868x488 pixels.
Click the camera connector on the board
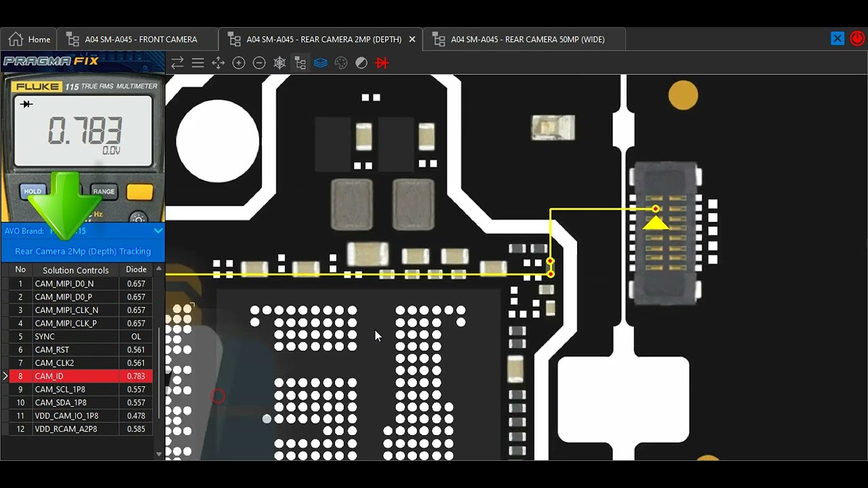(x=665, y=232)
